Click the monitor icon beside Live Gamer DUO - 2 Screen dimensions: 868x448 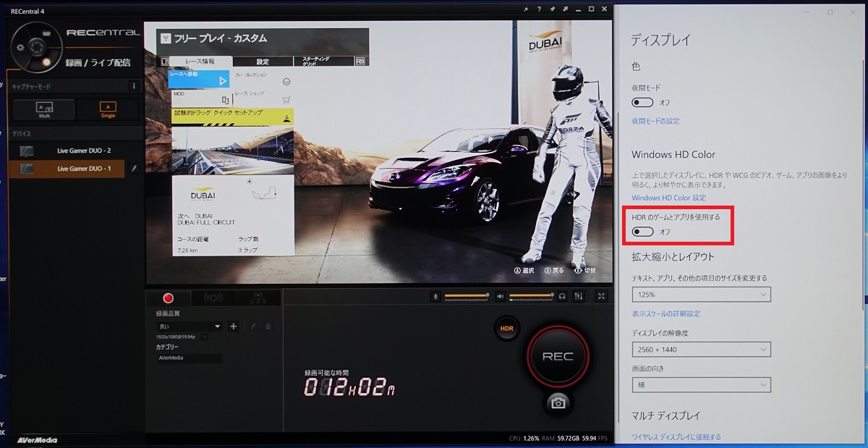27,151
